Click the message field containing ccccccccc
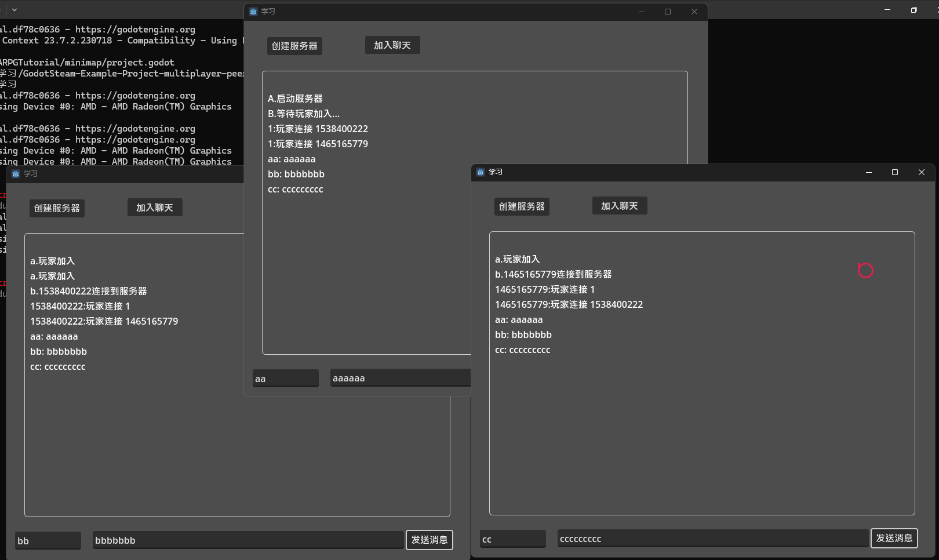This screenshot has width=939, height=560. (712, 539)
